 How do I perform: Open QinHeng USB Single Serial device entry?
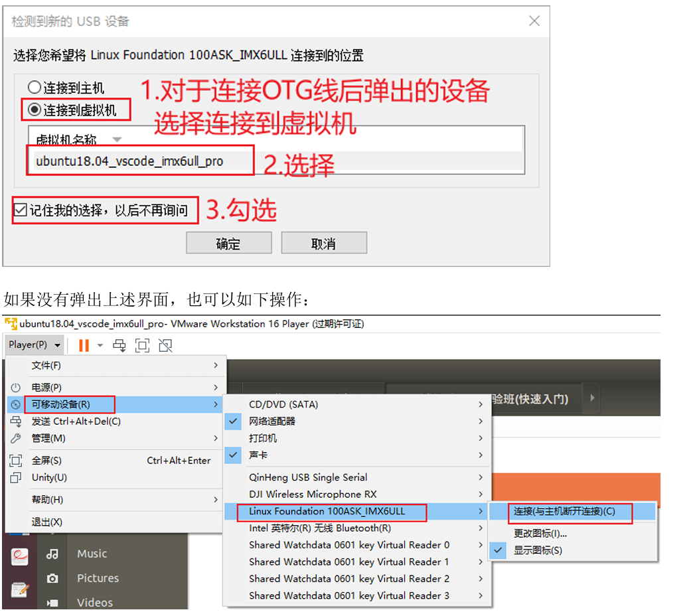point(357,477)
